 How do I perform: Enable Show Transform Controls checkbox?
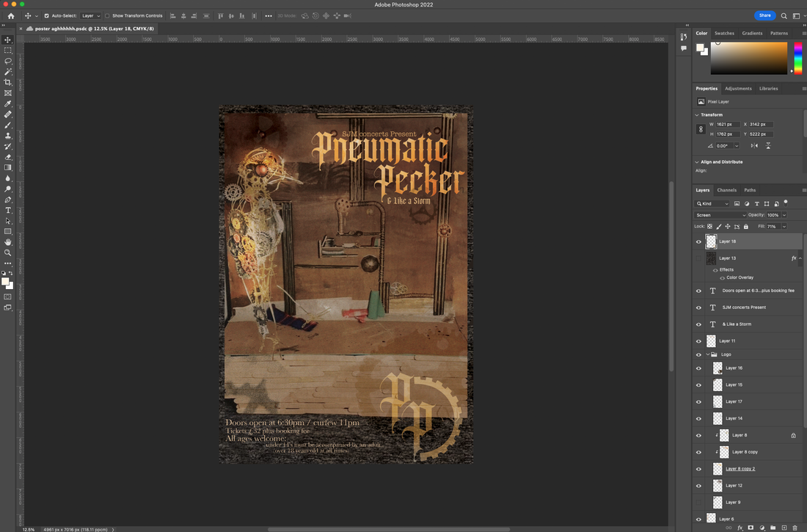click(x=107, y=16)
